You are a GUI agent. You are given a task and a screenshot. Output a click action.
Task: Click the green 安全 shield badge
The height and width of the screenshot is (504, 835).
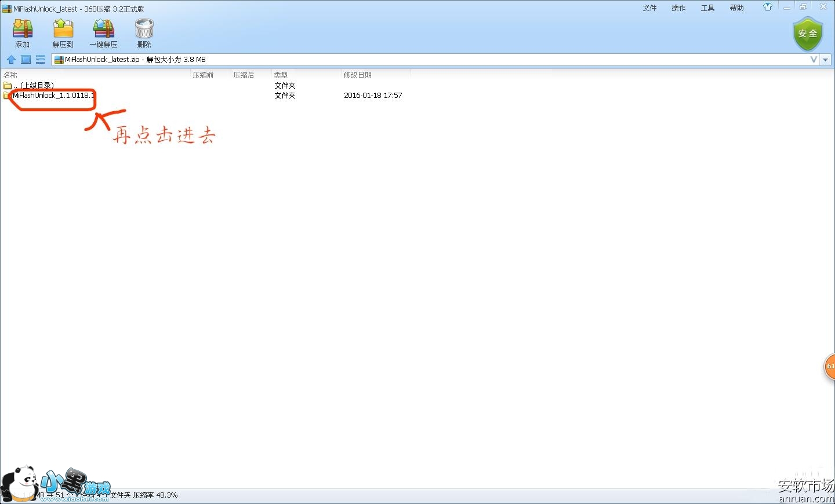[x=808, y=34]
